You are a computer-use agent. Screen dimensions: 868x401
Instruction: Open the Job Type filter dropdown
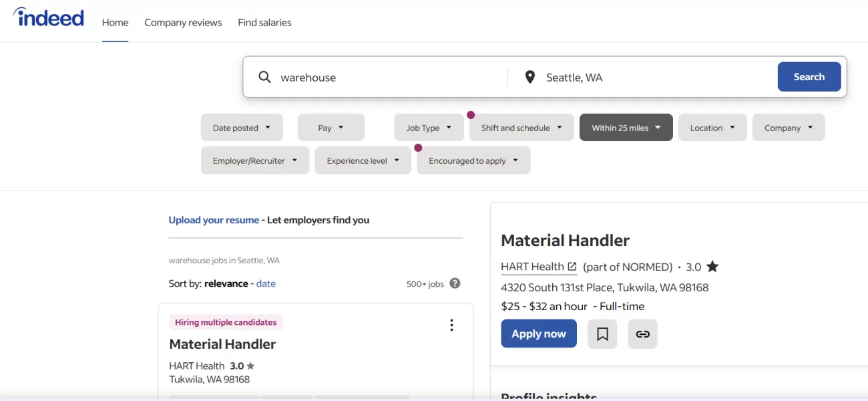click(x=429, y=128)
